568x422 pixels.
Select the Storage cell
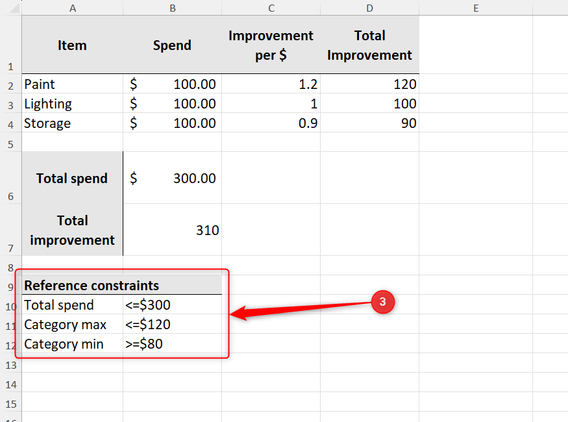[72, 123]
